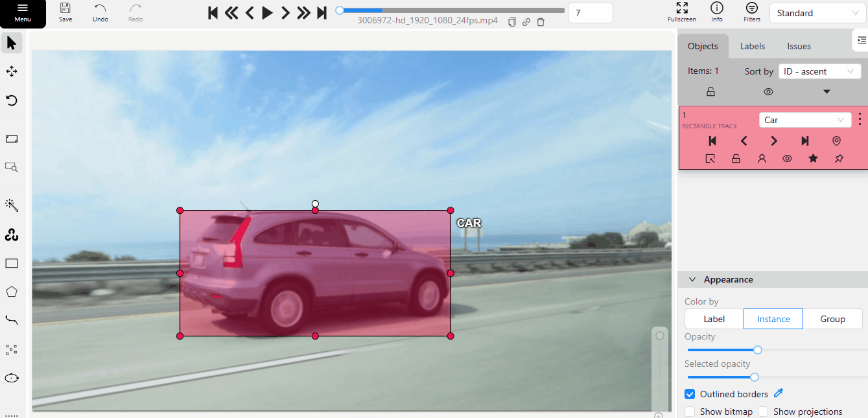Hide all objects in list

[x=768, y=92]
